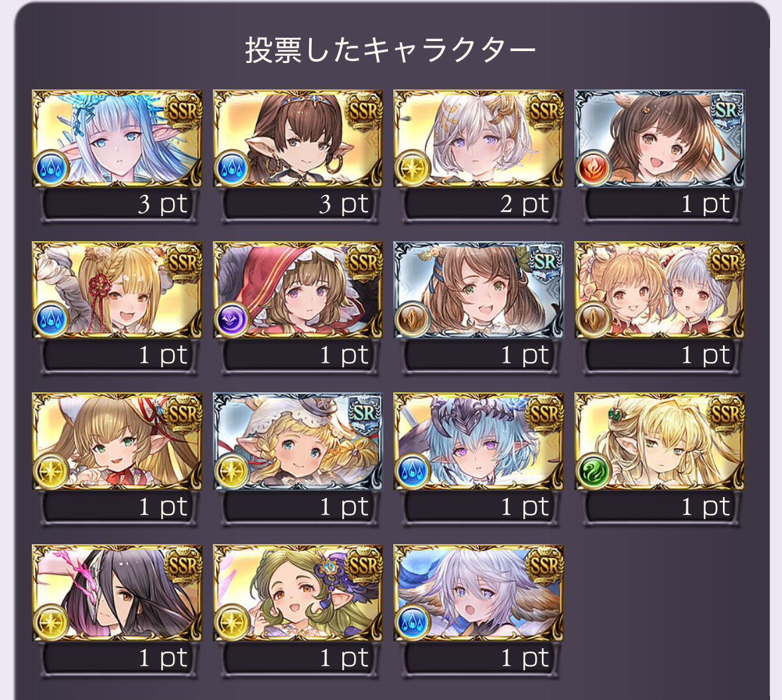This screenshot has width=782, height=700.
Task: Select the green-haired character with purple flower
Action: (298, 593)
